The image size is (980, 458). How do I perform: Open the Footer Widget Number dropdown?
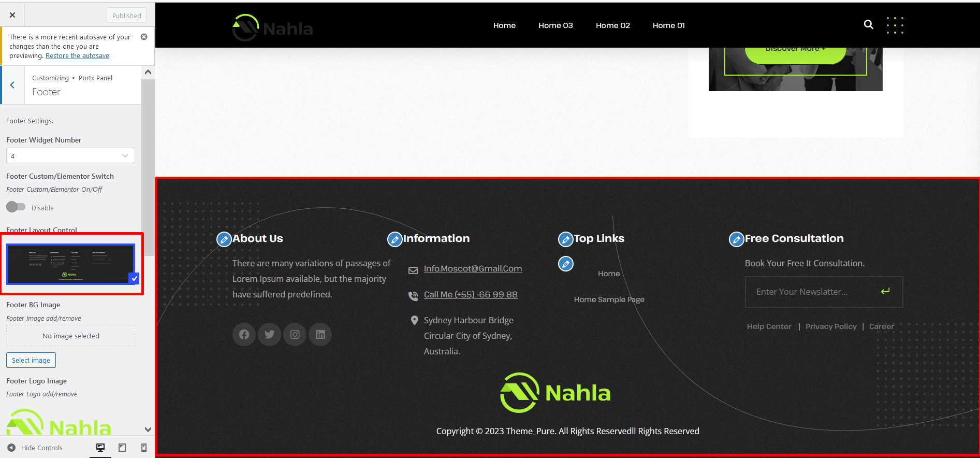tap(70, 155)
